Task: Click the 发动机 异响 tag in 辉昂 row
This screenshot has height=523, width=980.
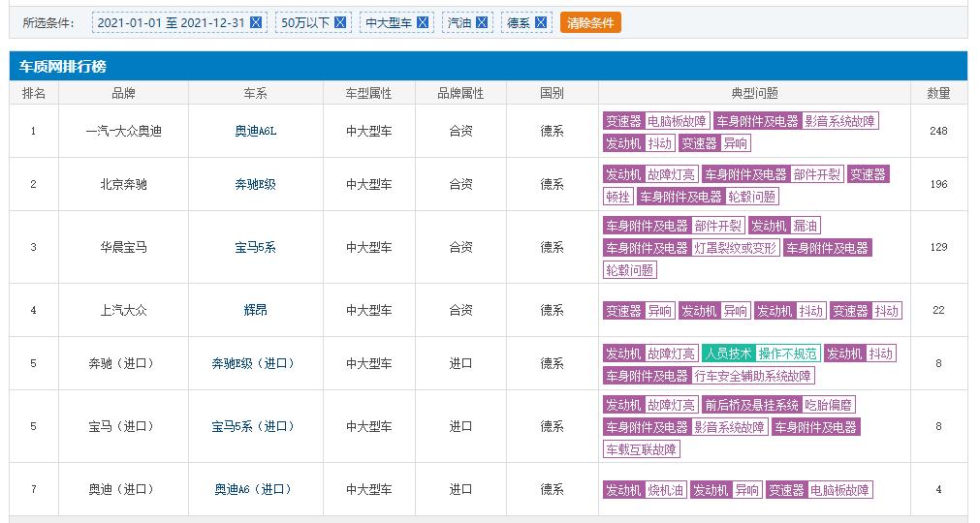Action: (x=714, y=311)
